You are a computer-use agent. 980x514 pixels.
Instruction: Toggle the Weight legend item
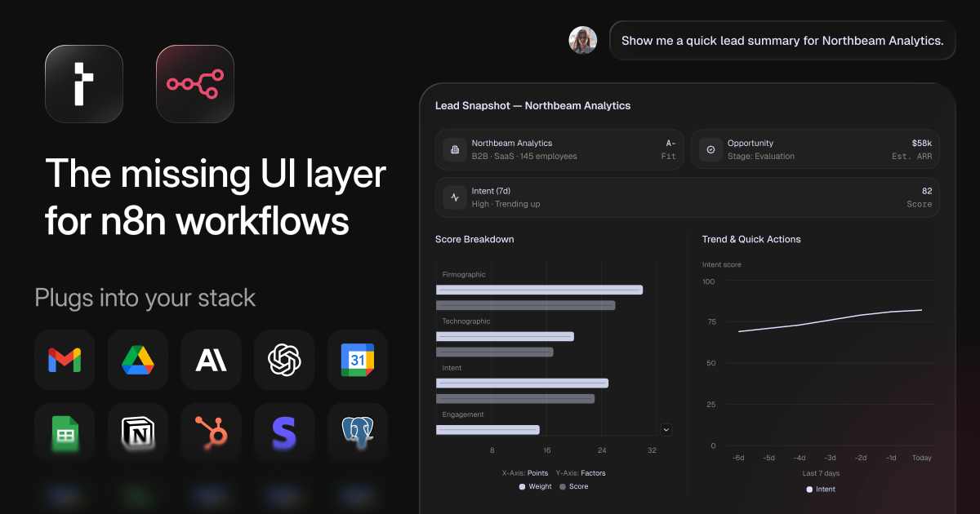[x=536, y=486]
